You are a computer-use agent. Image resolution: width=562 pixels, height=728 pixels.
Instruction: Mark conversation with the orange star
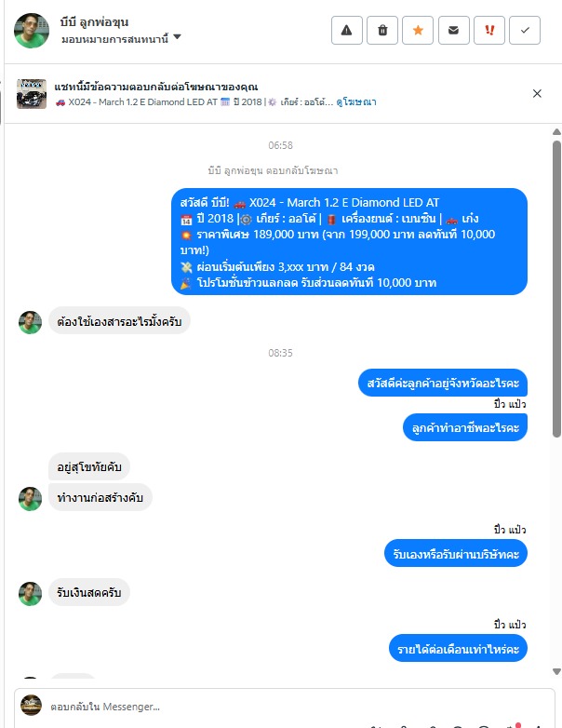[x=418, y=30]
